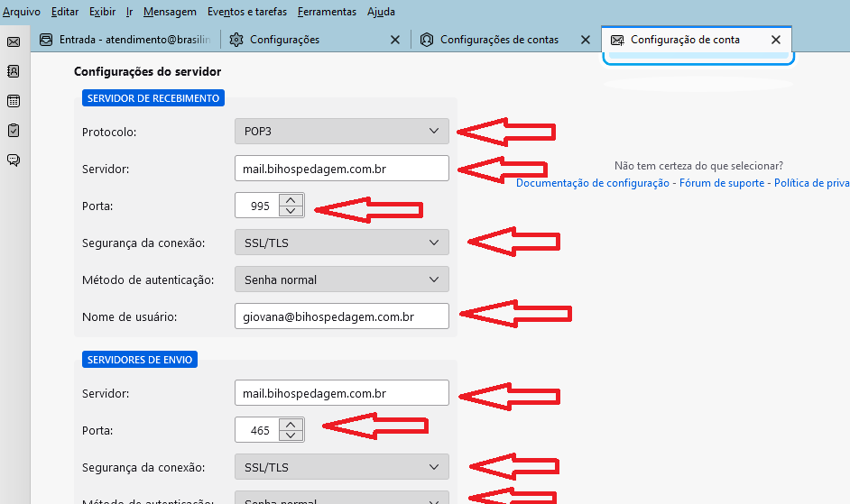Image resolution: width=850 pixels, height=504 pixels.
Task: Open the Política de privacidade link
Action: 812,183
